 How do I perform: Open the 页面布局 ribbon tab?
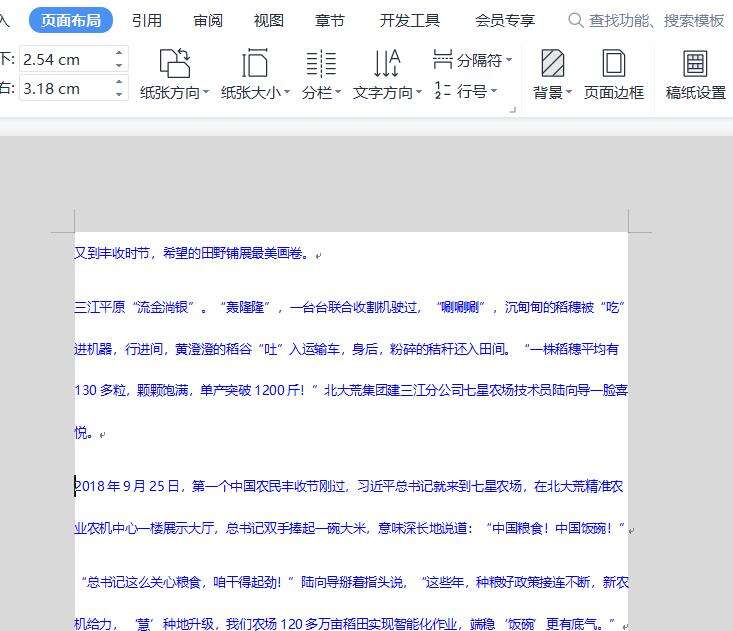pos(71,21)
